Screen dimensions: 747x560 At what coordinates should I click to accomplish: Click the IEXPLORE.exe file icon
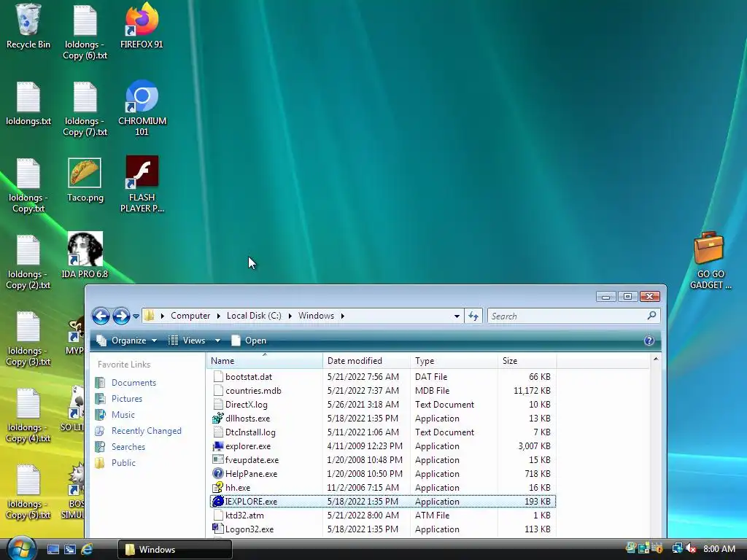[217, 502]
